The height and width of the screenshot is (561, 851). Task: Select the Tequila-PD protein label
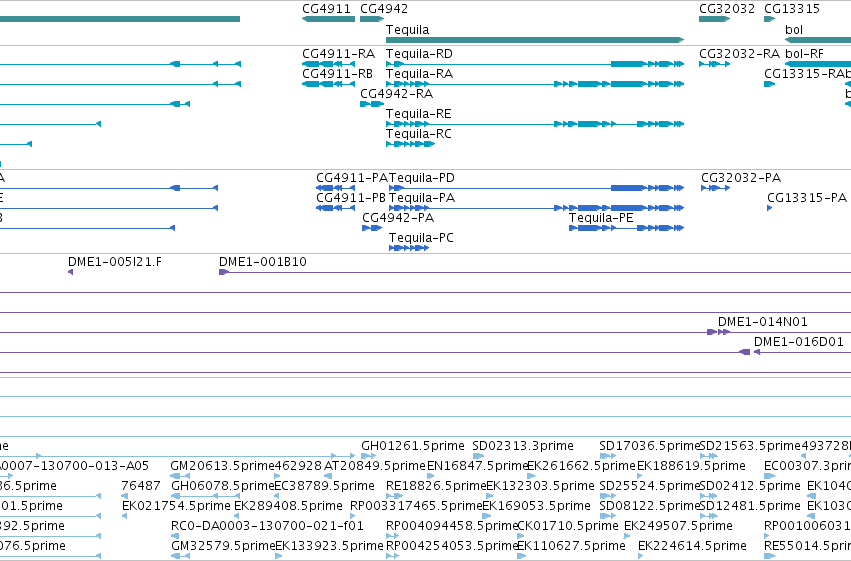click(422, 178)
